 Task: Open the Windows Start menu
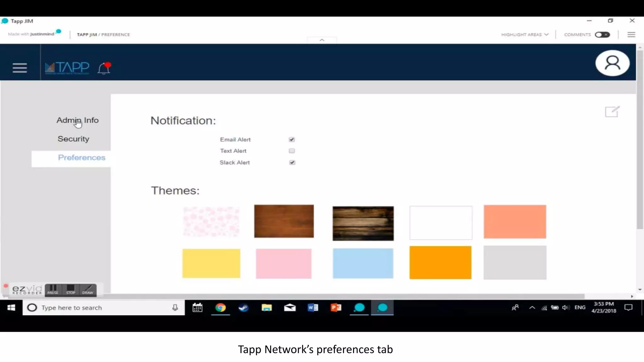tap(11, 308)
